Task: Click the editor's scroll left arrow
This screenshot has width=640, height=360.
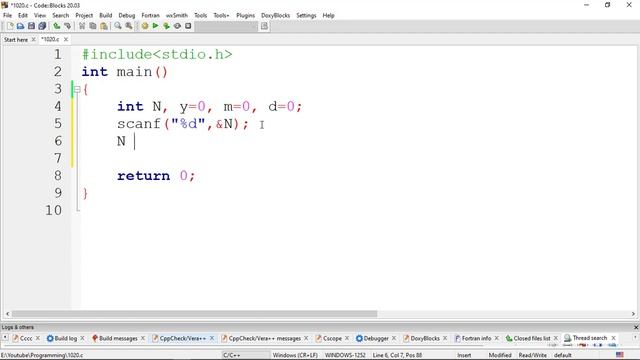Action: pyautogui.click(x=7, y=314)
